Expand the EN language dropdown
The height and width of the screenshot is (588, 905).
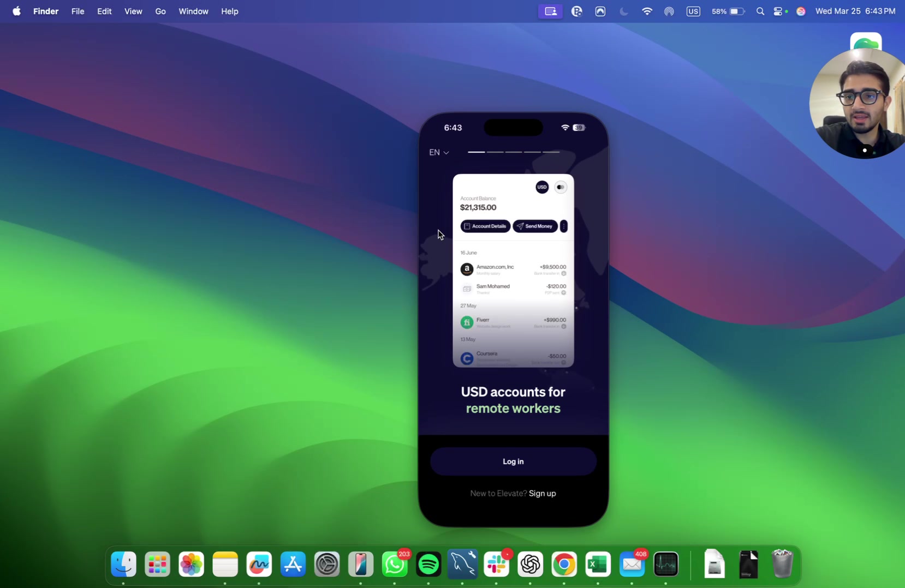(439, 152)
